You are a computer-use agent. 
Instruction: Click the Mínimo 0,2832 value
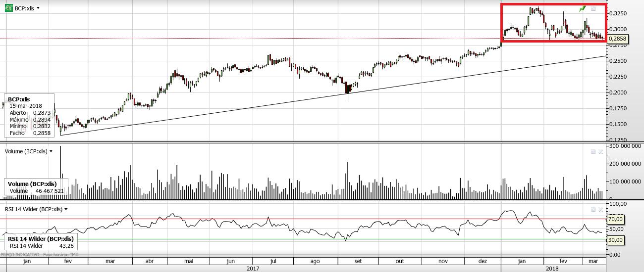[42, 126]
